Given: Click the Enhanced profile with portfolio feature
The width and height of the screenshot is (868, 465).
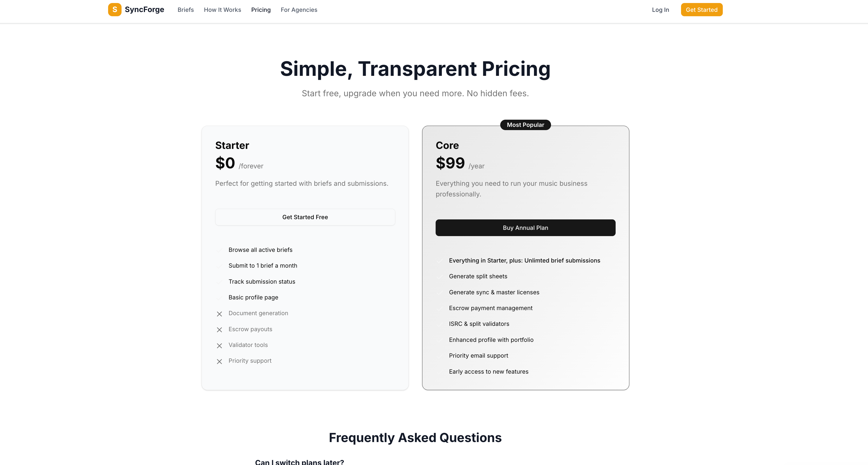Looking at the screenshot, I should [491, 340].
